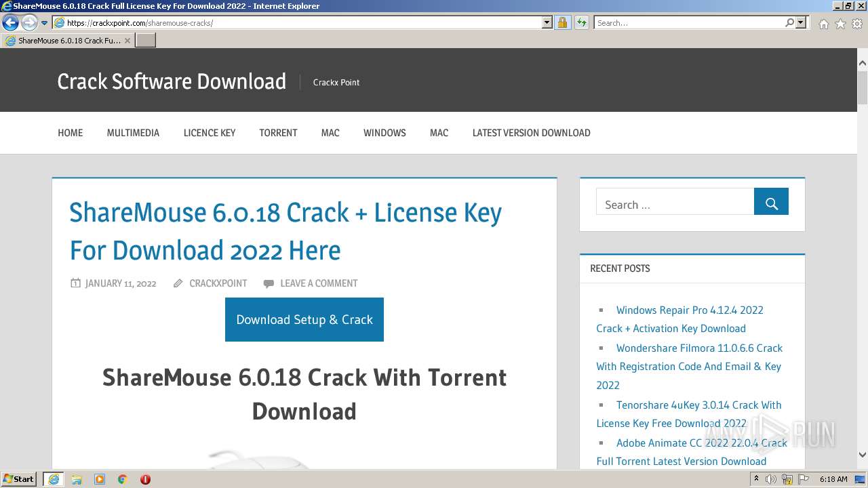Screen dimensions: 868x488
Task: Click the Internet Explorer window title bar text
Action: click(x=166, y=6)
